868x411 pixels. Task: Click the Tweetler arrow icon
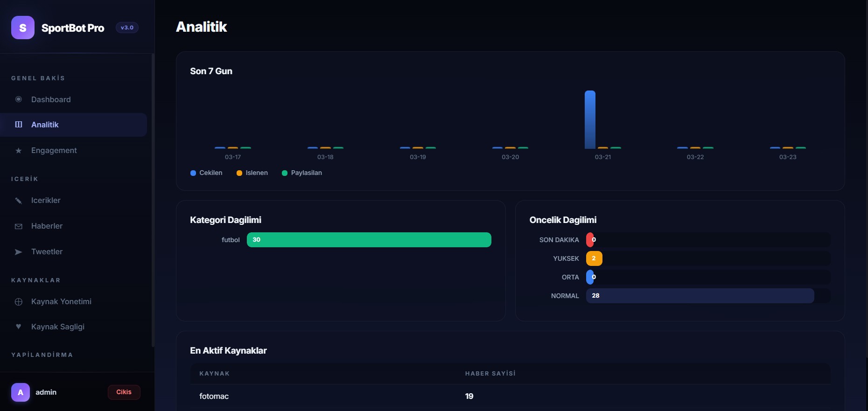point(19,252)
